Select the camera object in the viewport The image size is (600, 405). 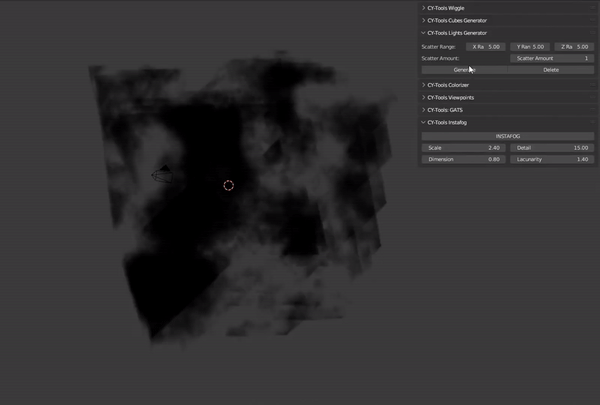click(161, 175)
